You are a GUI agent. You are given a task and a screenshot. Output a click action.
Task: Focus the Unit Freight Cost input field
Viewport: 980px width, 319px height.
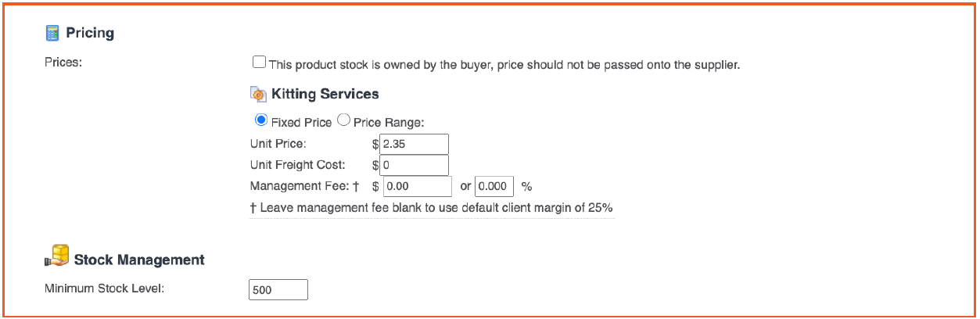[414, 165]
